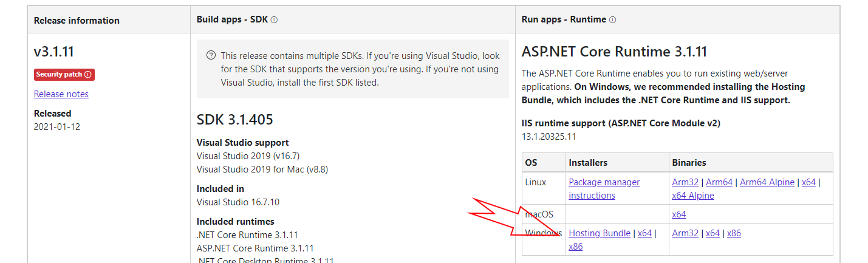Viewport: 868px width, 263px height.
Task: Download the Linux x64 Alpine binaries
Action: (x=693, y=196)
